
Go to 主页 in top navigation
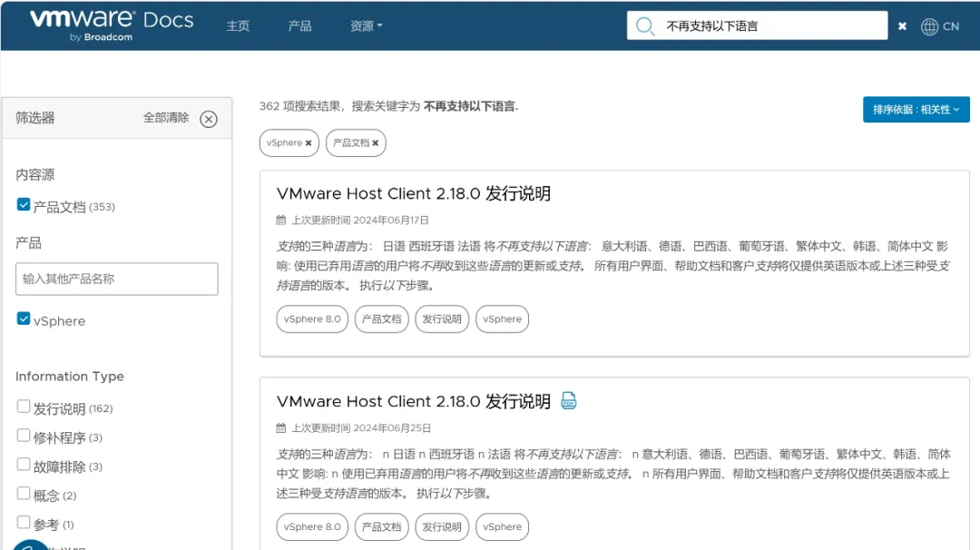[238, 26]
